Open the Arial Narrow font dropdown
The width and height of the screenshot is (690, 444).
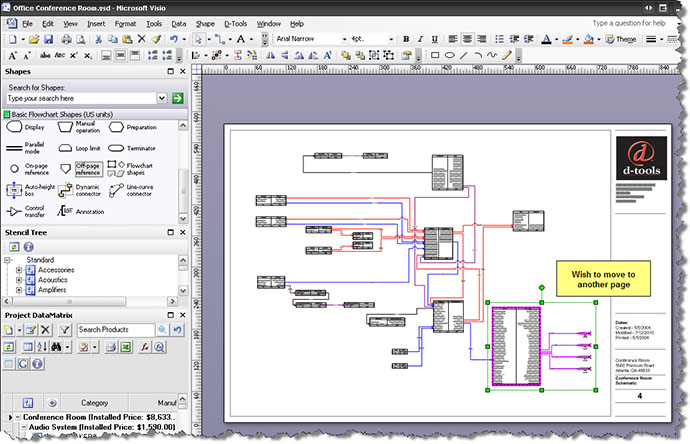coord(344,39)
